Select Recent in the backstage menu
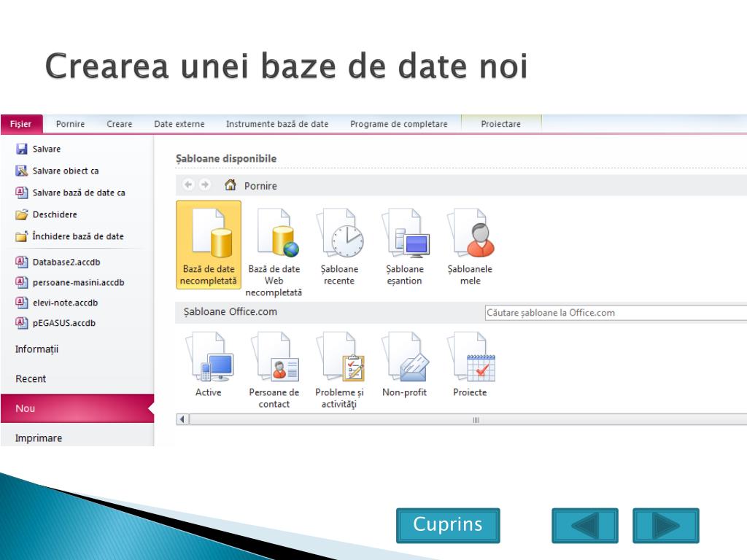The image size is (747, 560). [31, 379]
